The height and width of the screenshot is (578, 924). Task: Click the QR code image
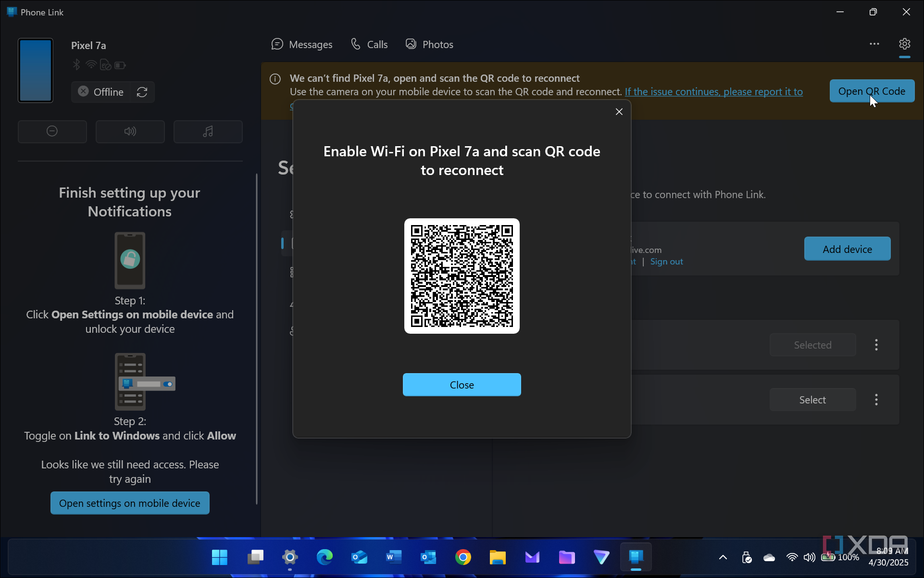pos(462,276)
